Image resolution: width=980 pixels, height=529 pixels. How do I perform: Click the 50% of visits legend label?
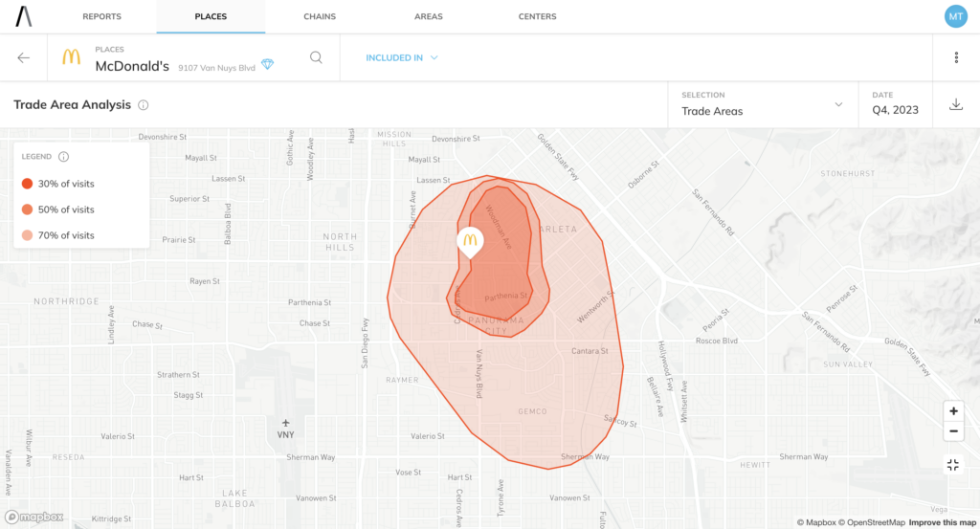tap(66, 209)
